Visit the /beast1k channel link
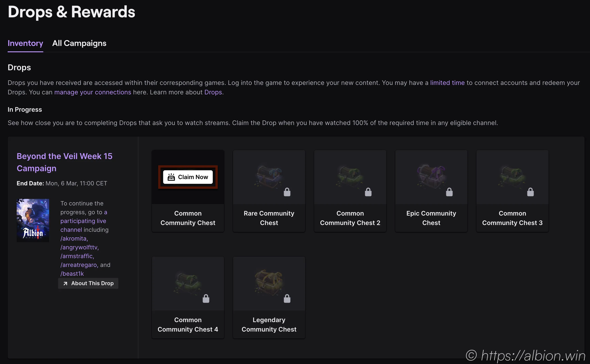 click(x=72, y=274)
